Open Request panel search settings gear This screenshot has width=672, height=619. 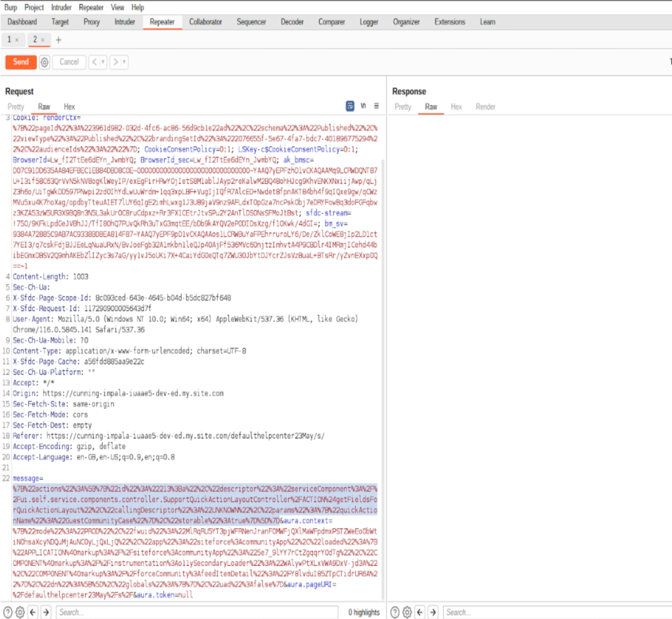point(20,612)
